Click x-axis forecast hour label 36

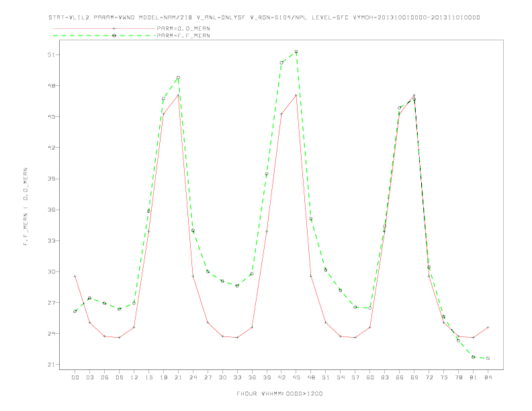click(x=252, y=377)
